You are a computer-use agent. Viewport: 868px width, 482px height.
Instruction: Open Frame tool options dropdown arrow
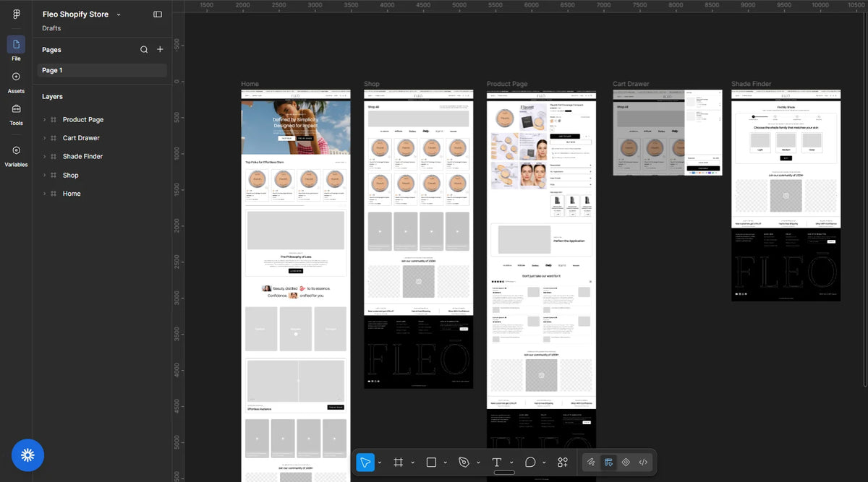tap(412, 463)
